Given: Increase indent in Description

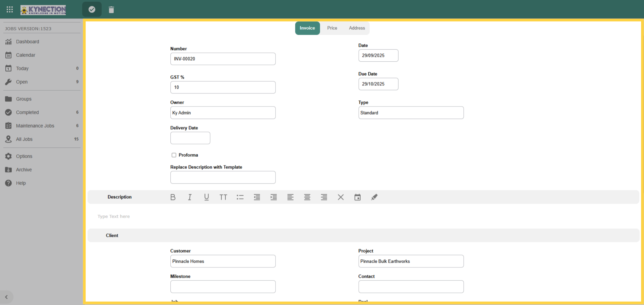Looking at the screenshot, I should tap(274, 197).
